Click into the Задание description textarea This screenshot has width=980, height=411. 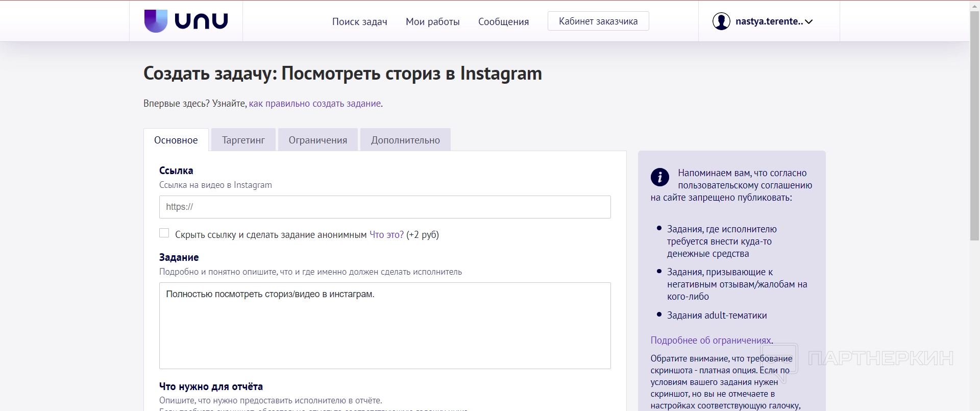pos(385,326)
